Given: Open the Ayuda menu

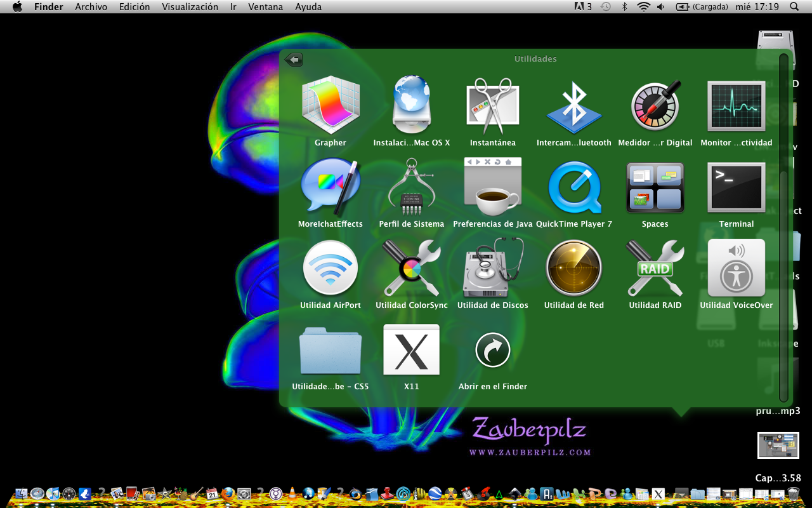Looking at the screenshot, I should click(x=308, y=7).
